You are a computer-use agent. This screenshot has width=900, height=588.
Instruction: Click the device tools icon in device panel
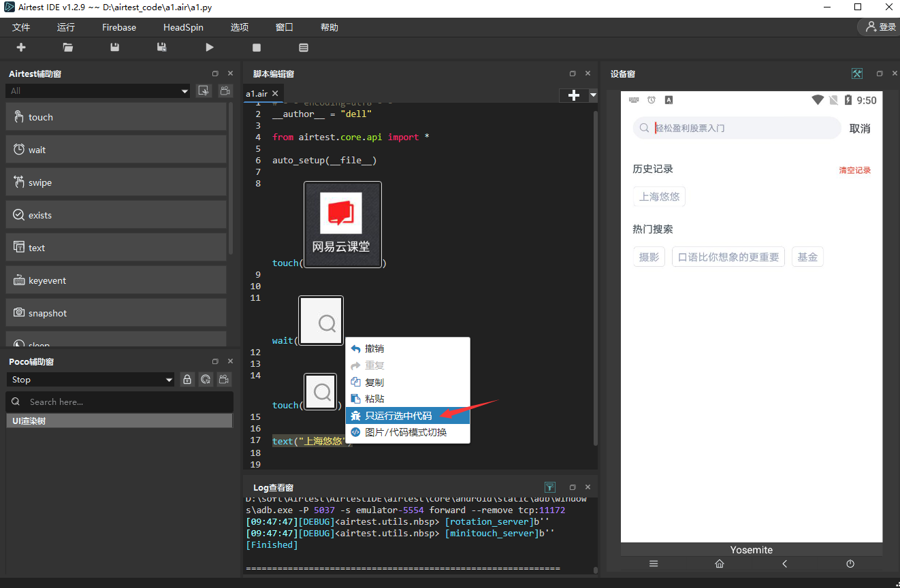(x=857, y=73)
